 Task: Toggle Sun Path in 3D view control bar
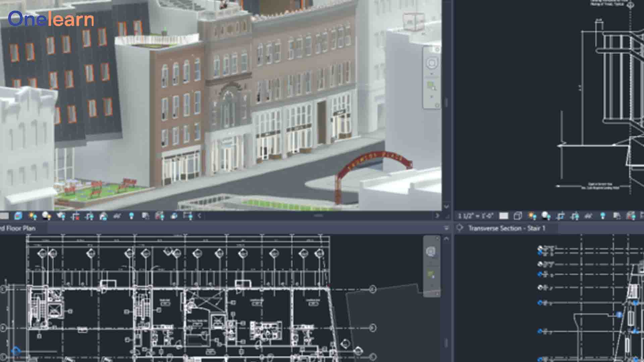click(33, 216)
